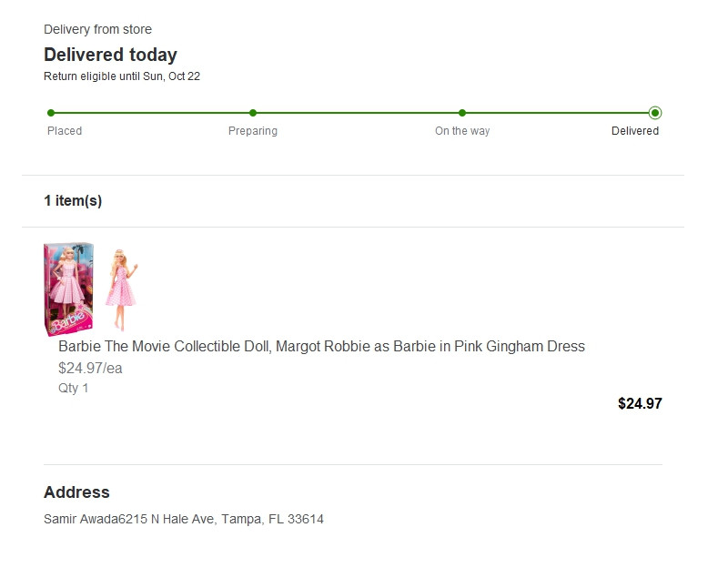Click the Placed status dot
This screenshot has width=728, height=588.
point(51,113)
